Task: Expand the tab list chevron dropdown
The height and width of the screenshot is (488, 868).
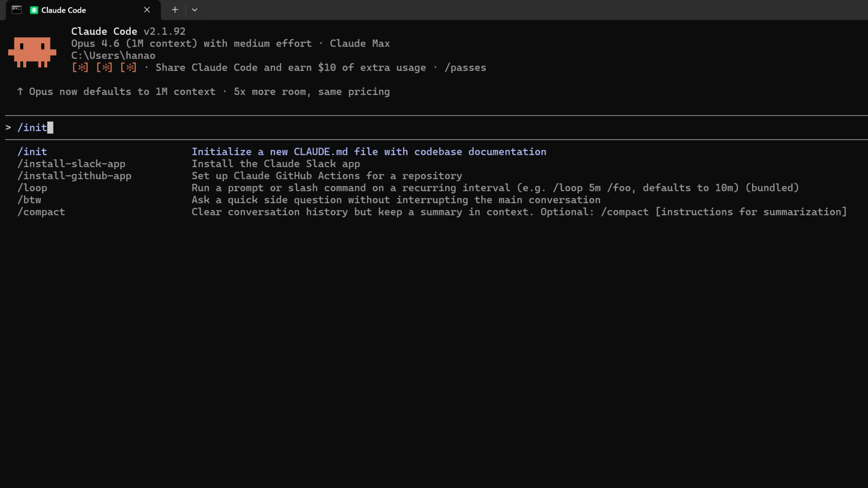Action: 195,10
